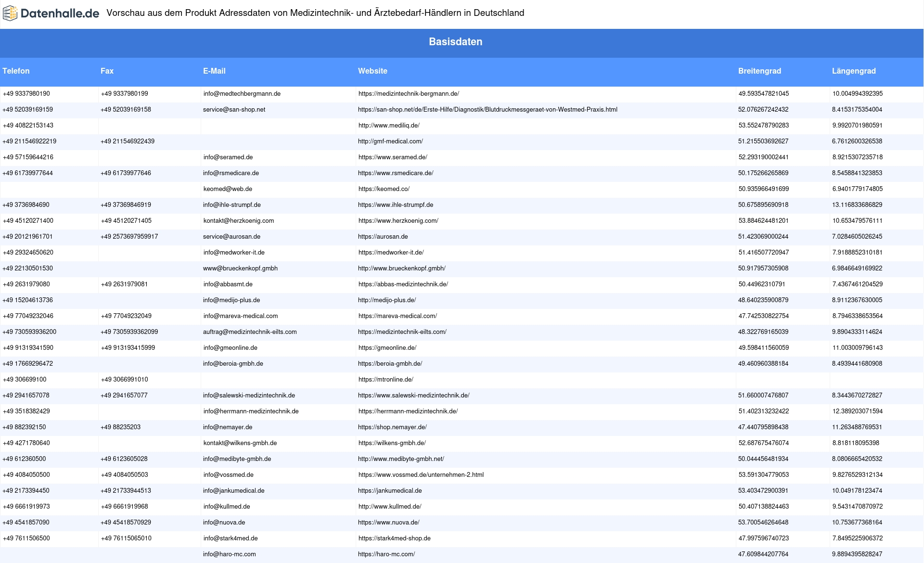Click the Fax column header

click(x=107, y=71)
